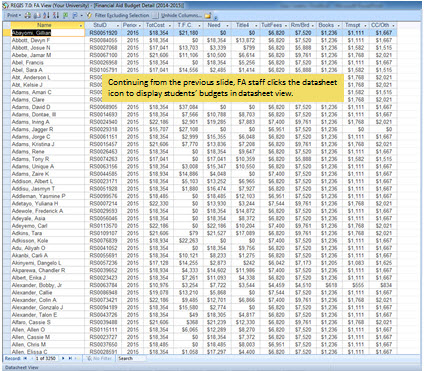The height and width of the screenshot is (371, 424).
Task: Click student ID RS0067100
Action: (x=103, y=55)
